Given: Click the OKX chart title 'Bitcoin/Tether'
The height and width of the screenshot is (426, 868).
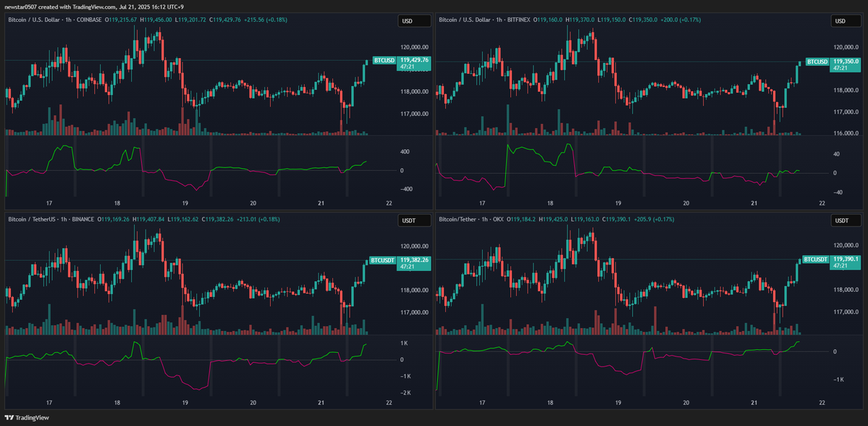Looking at the screenshot, I should click(x=458, y=219).
